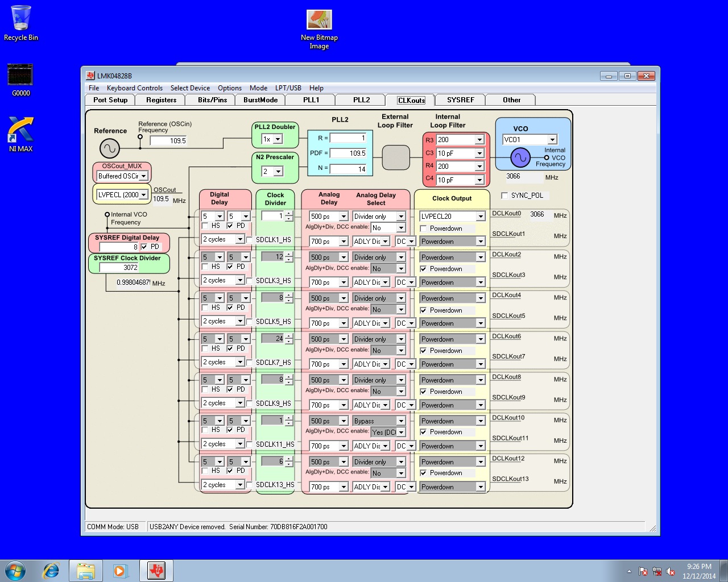728x582 pixels.
Task: Click the Windows Start button
Action: click(x=15, y=571)
